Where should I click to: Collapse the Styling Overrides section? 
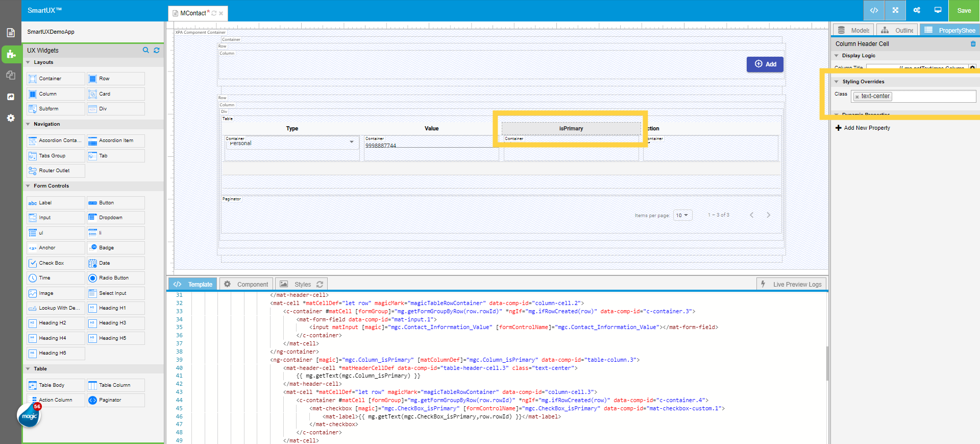click(x=837, y=82)
